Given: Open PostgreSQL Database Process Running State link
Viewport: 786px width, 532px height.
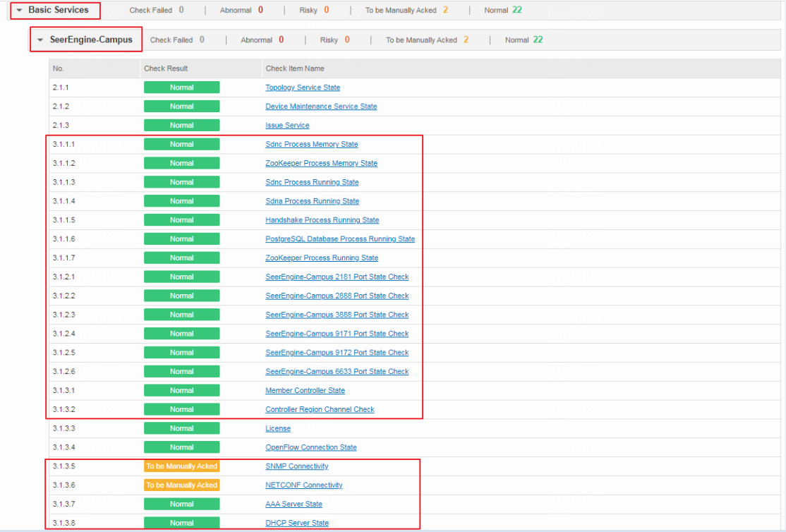Looking at the screenshot, I should point(340,239).
